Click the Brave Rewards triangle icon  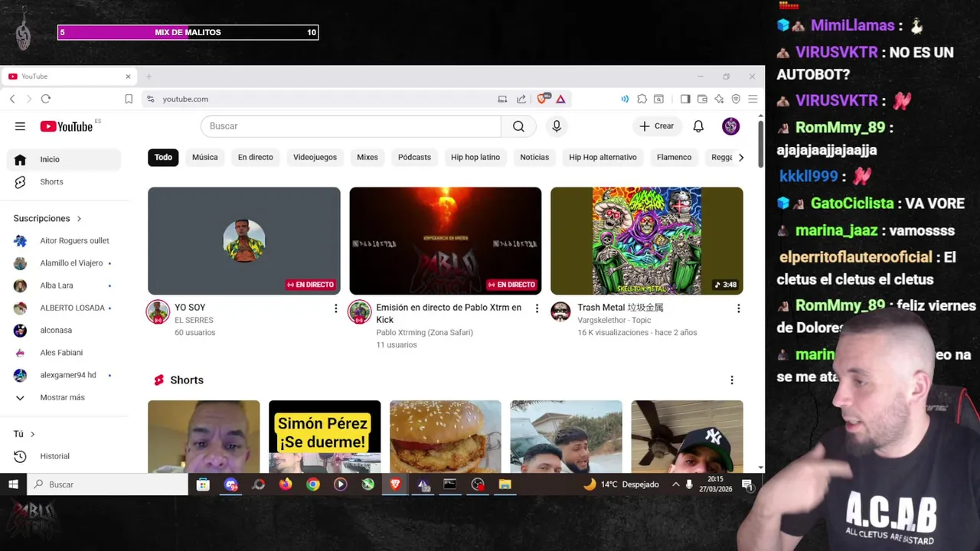pos(560,99)
